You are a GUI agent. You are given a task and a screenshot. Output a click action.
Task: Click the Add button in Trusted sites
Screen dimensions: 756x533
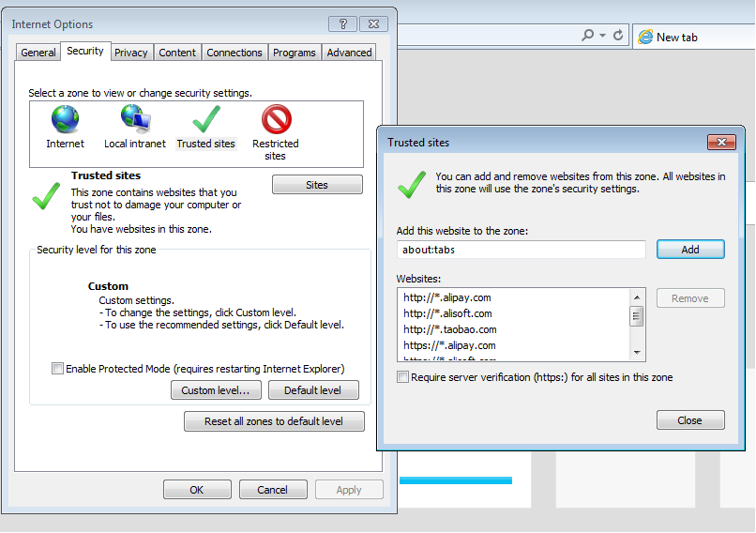(x=690, y=250)
